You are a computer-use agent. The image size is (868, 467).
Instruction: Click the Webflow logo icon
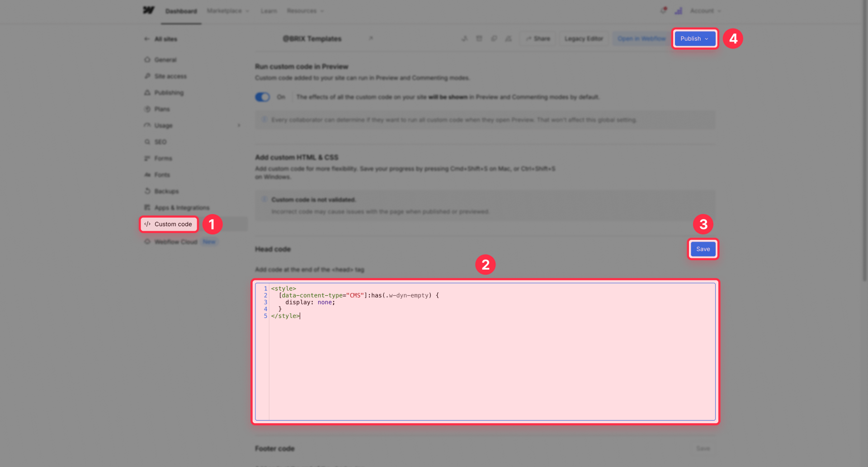coord(149,10)
